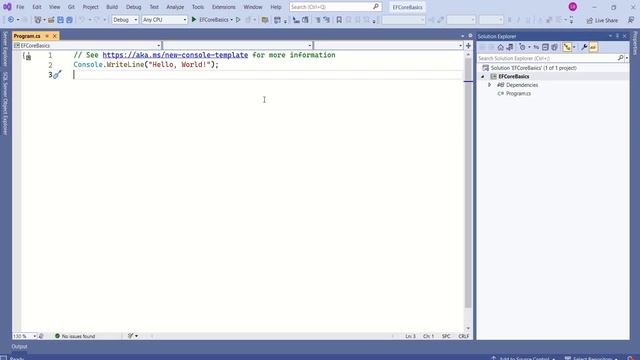Open the Build menu
Image resolution: width=640 pixels, height=360 pixels.
(112, 7)
